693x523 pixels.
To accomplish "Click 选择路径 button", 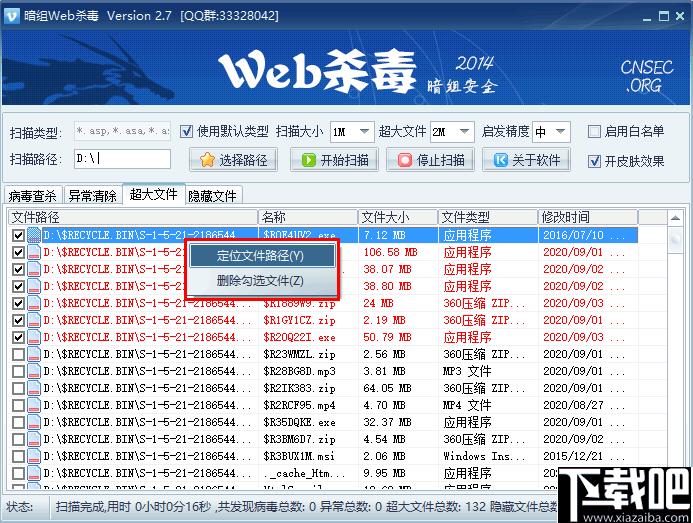I will pyautogui.click(x=233, y=160).
